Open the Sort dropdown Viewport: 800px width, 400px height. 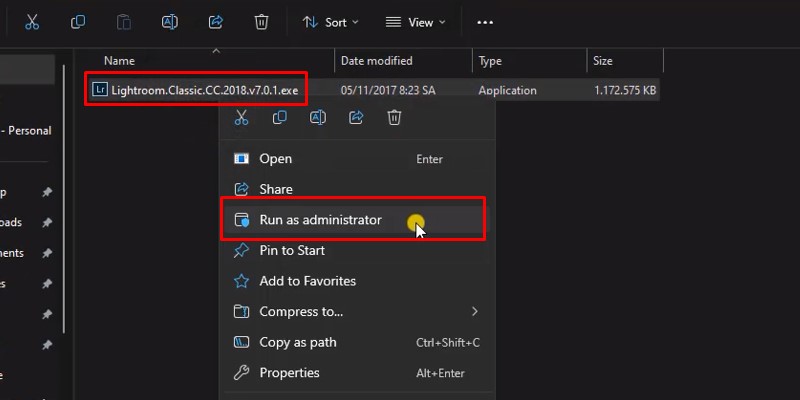(x=331, y=22)
